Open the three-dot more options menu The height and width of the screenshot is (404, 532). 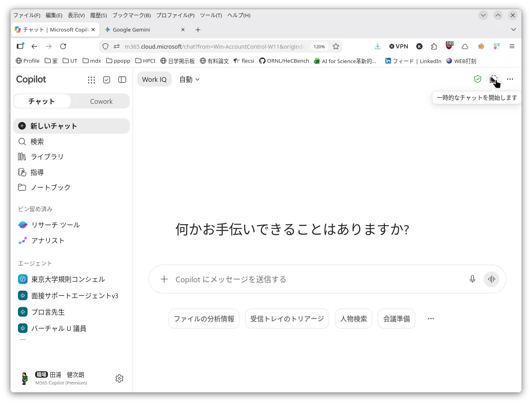coord(510,79)
